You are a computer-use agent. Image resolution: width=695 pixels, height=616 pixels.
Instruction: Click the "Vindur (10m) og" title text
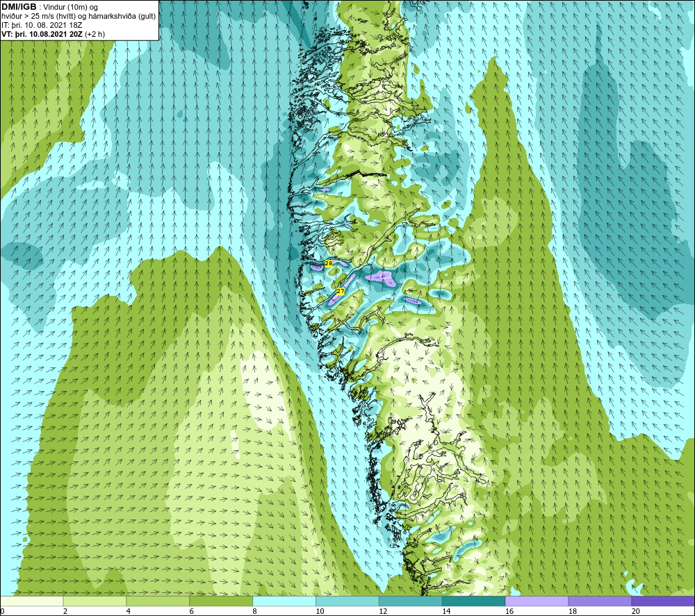click(70, 8)
